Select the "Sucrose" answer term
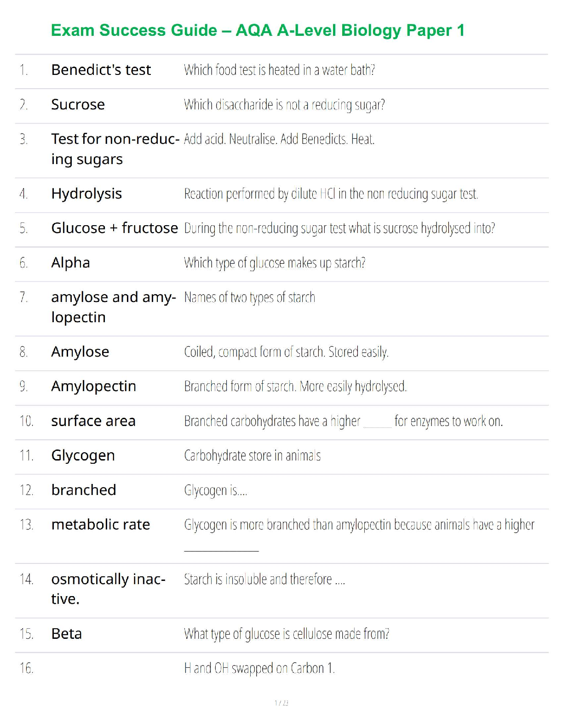563x728 pixels. coord(78,105)
